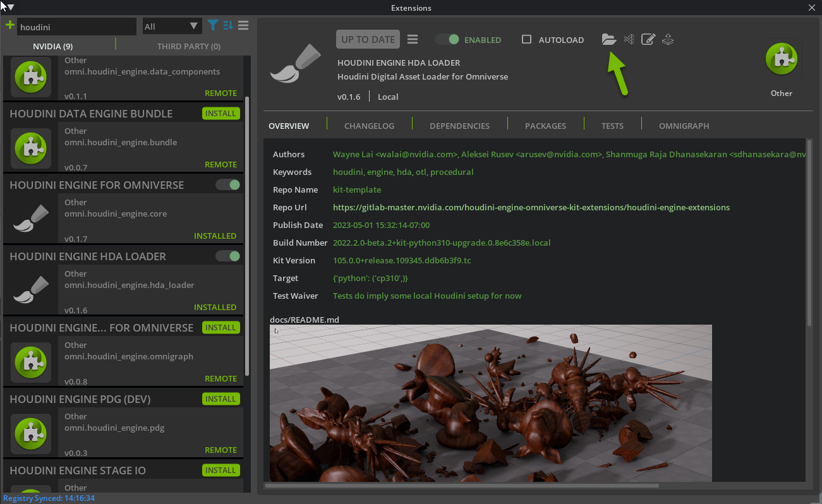822x504 pixels.
Task: Open extension folder with the folder icon
Action: (609, 39)
